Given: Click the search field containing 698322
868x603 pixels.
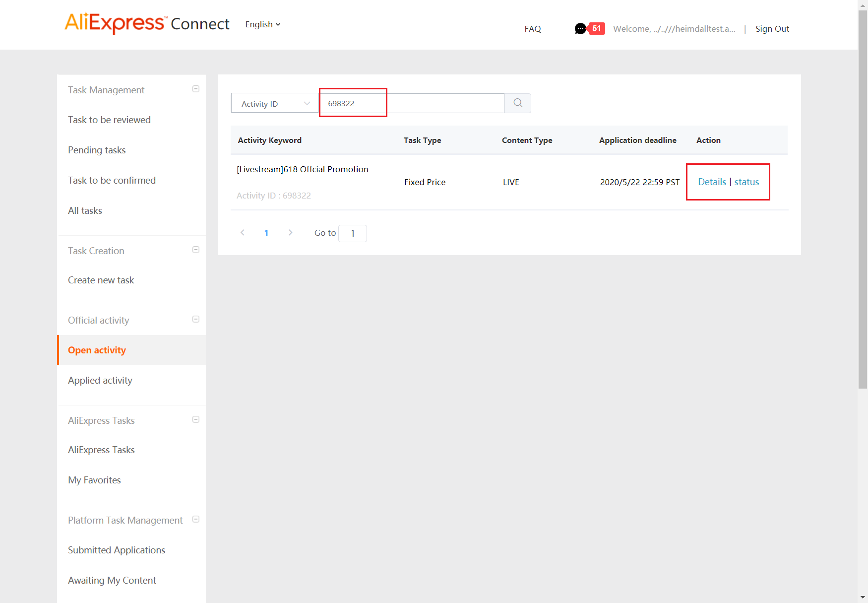Looking at the screenshot, I should point(412,103).
